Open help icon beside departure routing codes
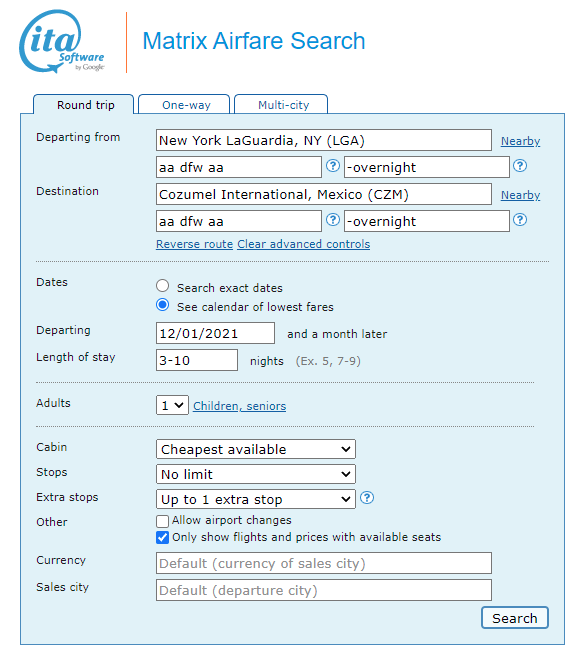 pyautogui.click(x=333, y=166)
